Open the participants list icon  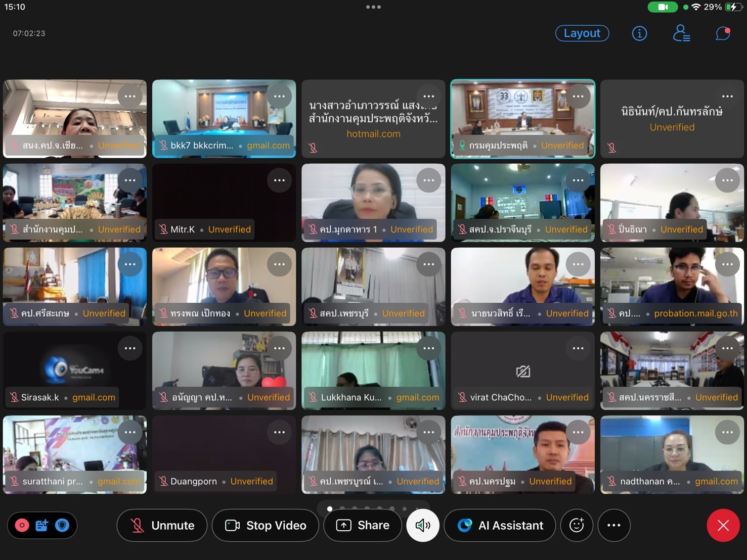681,33
